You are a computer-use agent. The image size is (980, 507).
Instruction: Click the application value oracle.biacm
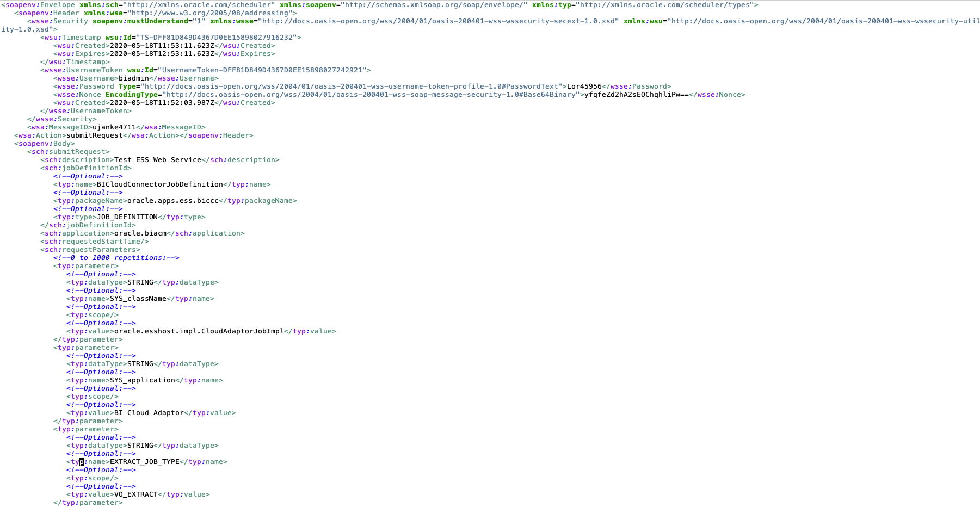tap(139, 233)
